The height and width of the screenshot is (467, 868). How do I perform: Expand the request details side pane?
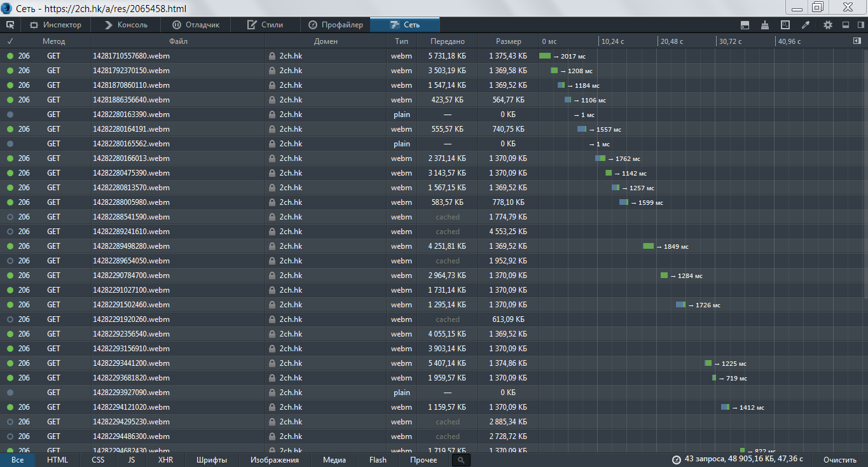[857, 41]
